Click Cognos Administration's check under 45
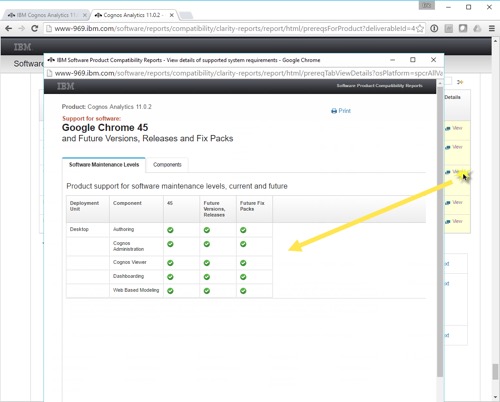The width and height of the screenshot is (500, 402). pos(170,244)
